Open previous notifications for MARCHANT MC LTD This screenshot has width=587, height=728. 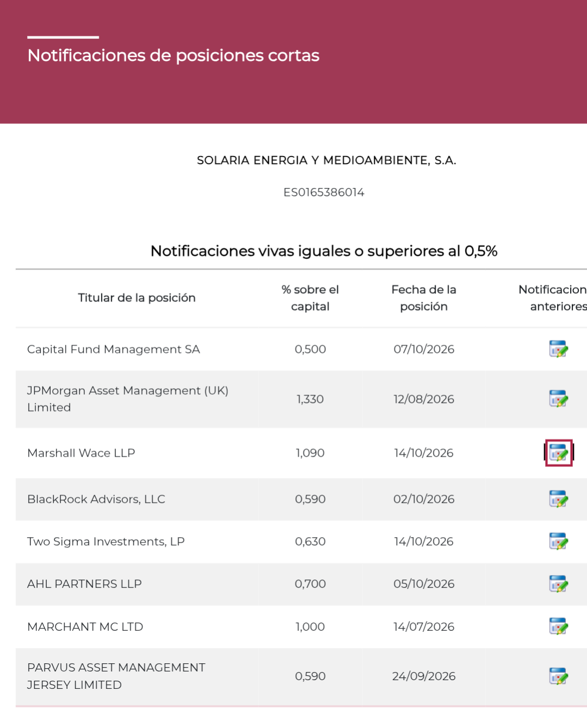point(558,626)
